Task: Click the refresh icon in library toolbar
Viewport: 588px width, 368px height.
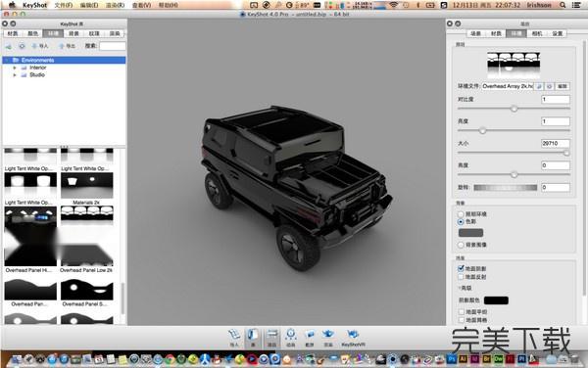Action: click(22, 46)
